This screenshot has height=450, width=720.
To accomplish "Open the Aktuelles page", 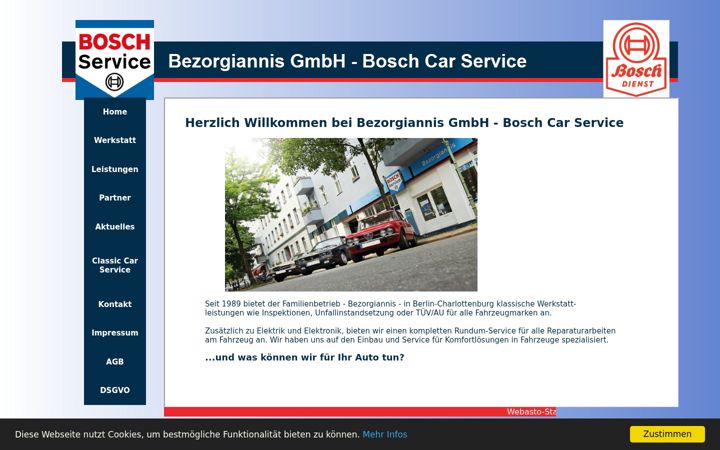I will tap(115, 226).
